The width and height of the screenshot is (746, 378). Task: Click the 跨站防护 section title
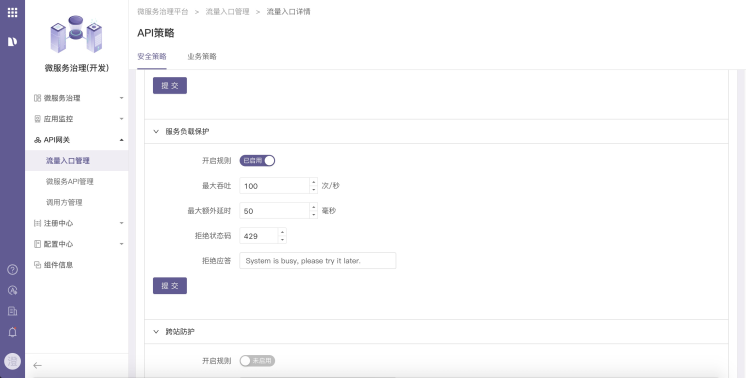[180, 332]
